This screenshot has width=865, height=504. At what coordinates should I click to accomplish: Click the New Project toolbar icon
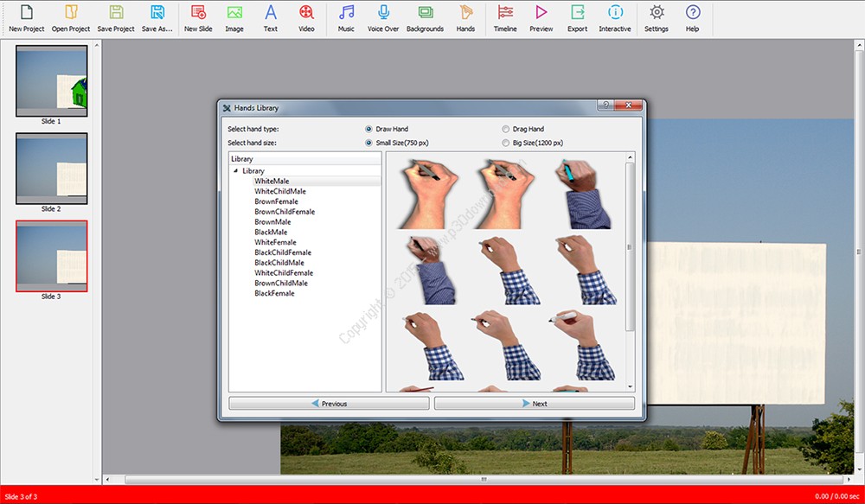click(x=27, y=13)
